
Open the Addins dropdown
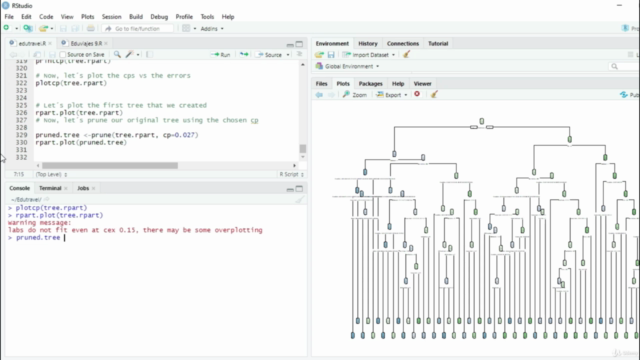coord(212,29)
